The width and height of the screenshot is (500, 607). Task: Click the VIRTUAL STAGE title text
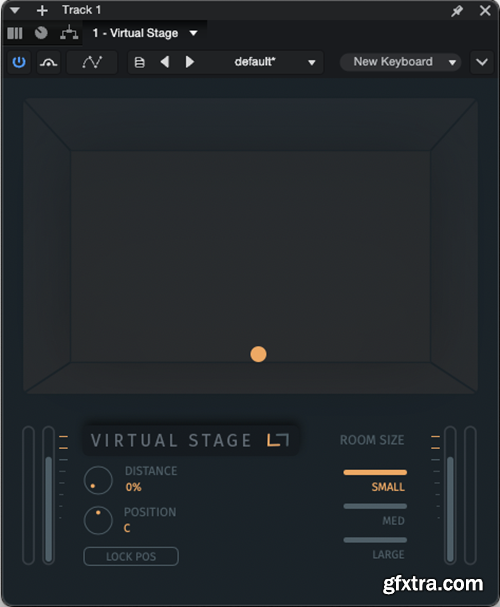(171, 441)
